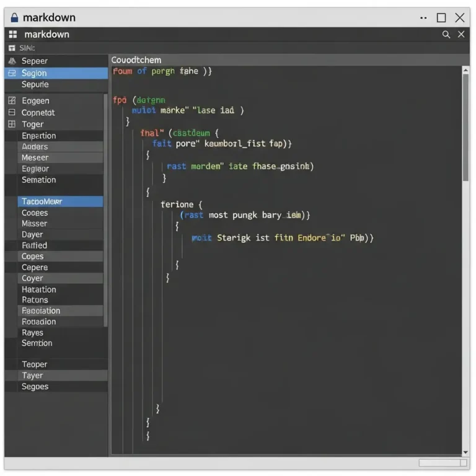Select the Sepeer item

tap(56, 61)
